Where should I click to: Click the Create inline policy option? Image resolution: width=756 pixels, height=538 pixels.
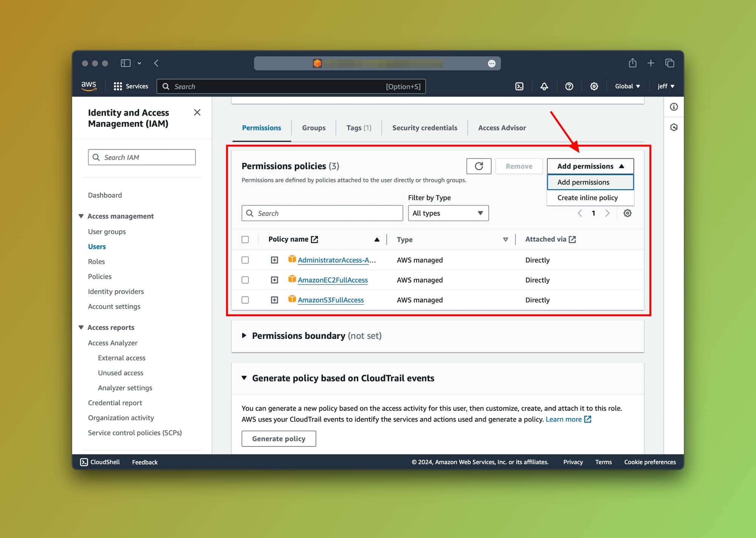click(587, 197)
